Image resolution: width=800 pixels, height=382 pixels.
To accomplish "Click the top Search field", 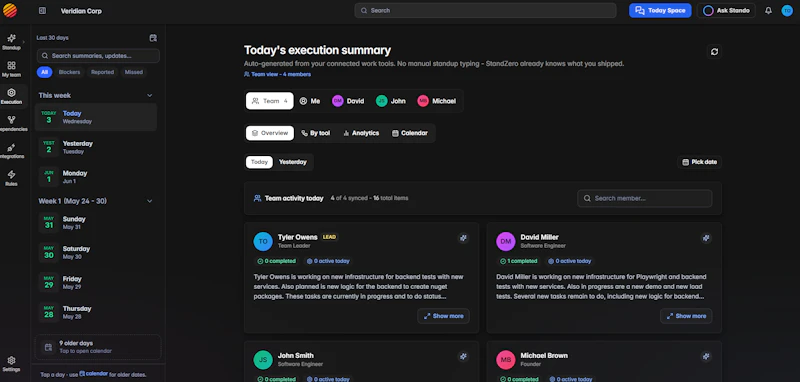I will coord(485,10).
